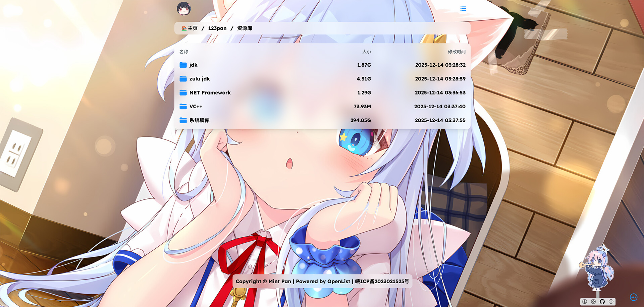Viewport: 644px width, 307px height.
Task: Select the 资源库 breadcrumb
Action: (x=245, y=28)
